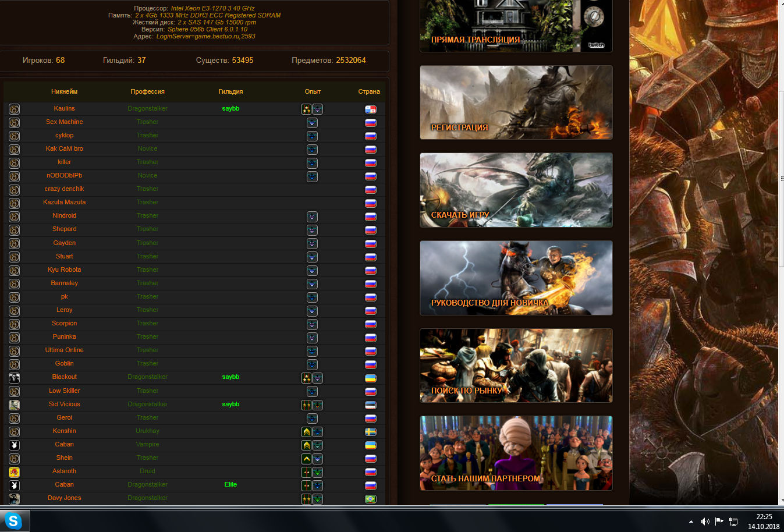
Task: Click the Skype icon in the taskbar
Action: click(x=13, y=520)
